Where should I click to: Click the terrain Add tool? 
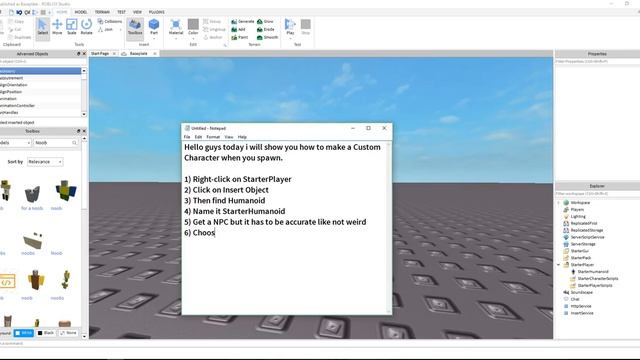point(238,29)
